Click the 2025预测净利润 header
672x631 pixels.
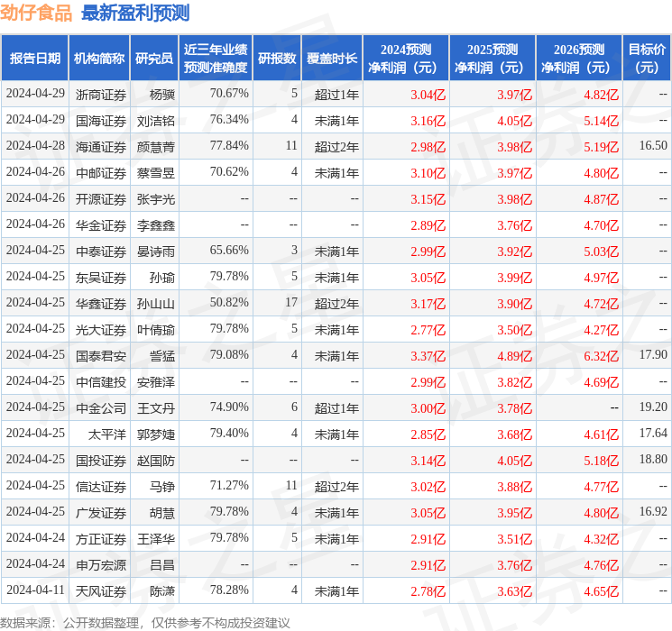pos(492,59)
